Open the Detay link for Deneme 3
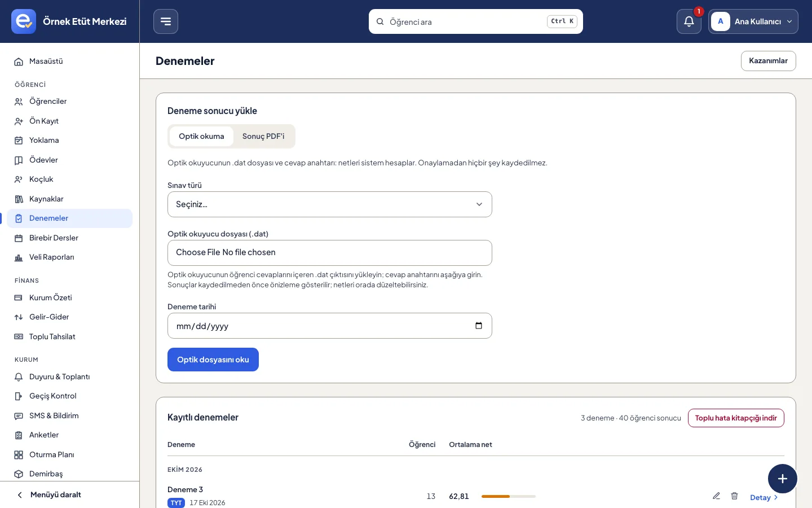812x508 pixels. click(764, 497)
